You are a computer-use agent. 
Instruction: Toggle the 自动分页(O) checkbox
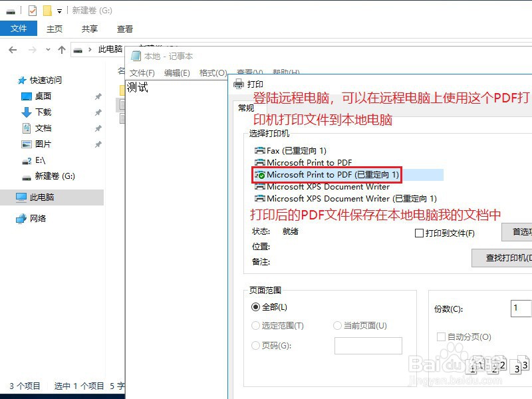(x=441, y=337)
